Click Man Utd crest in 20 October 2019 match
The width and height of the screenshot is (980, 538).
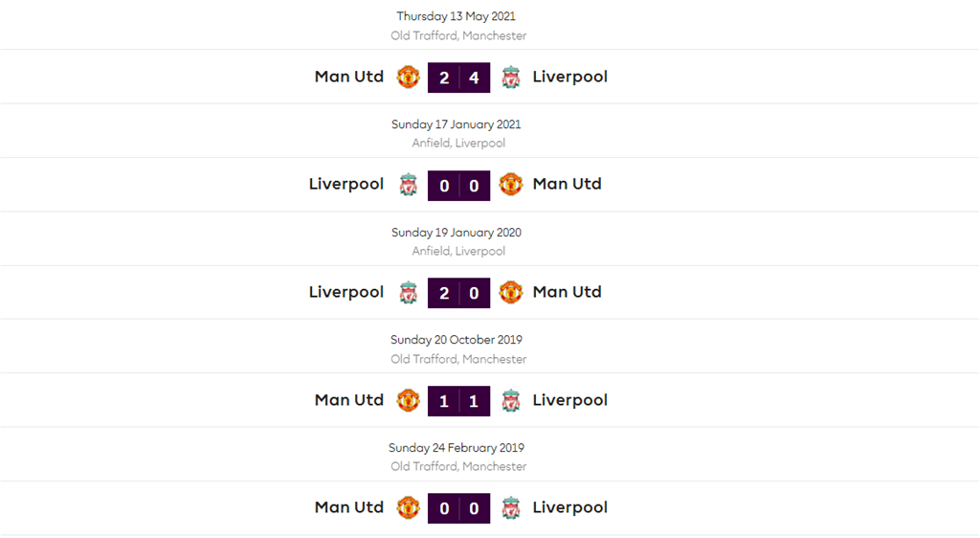pyautogui.click(x=409, y=400)
